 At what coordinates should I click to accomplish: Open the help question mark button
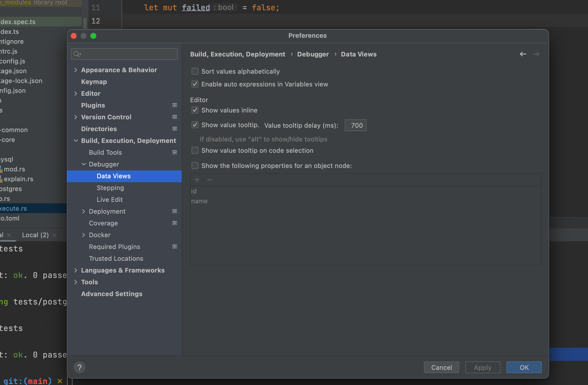tap(80, 368)
